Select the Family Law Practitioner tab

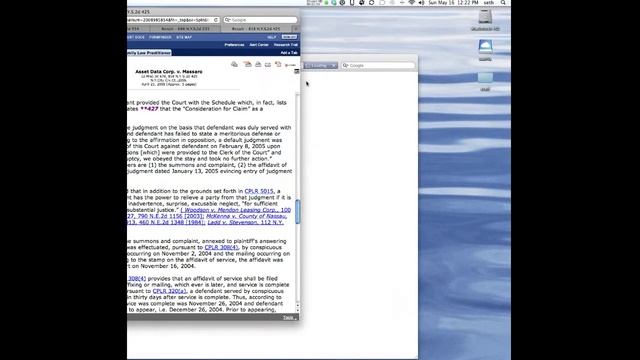coord(149,53)
